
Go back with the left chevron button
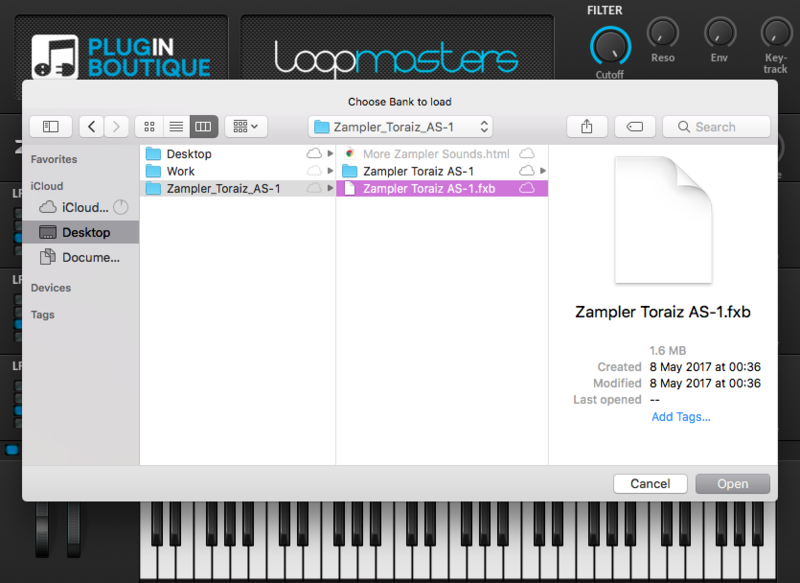pos(92,126)
